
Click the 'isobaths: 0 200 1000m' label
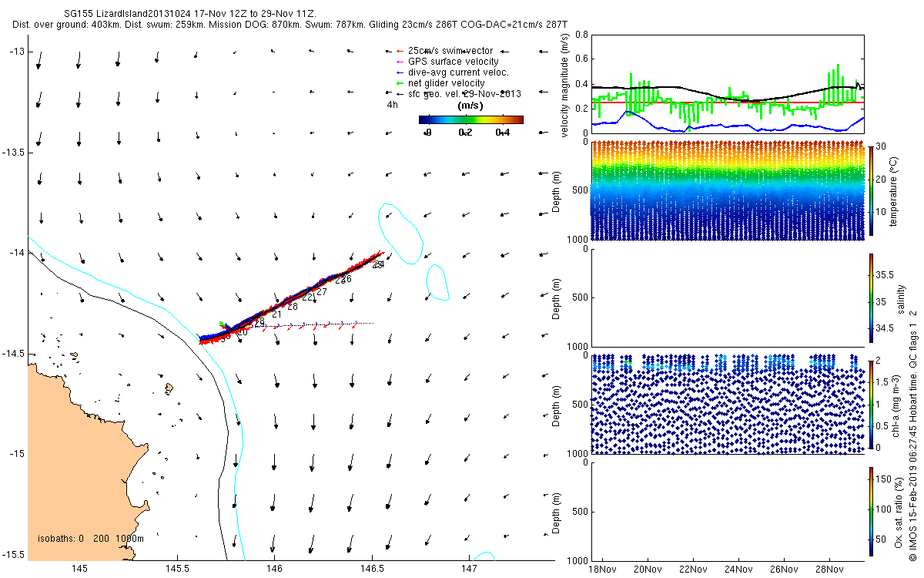[x=92, y=538]
